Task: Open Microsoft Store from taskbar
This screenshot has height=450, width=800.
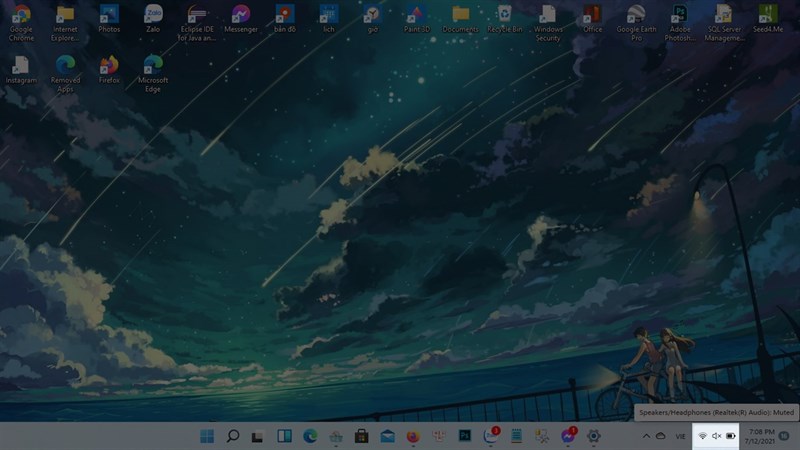Action: (361, 436)
